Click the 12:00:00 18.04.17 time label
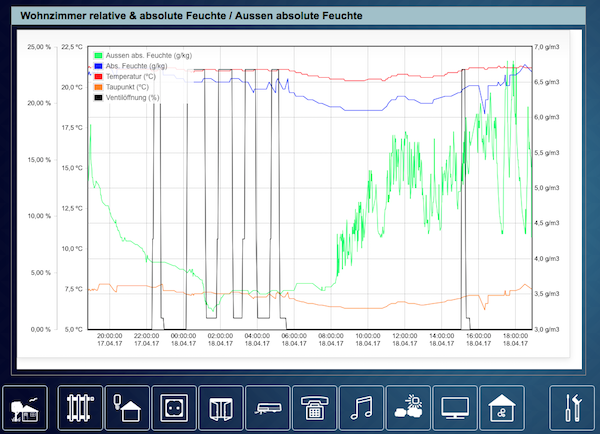This screenshot has width=600, height=434. point(405,339)
